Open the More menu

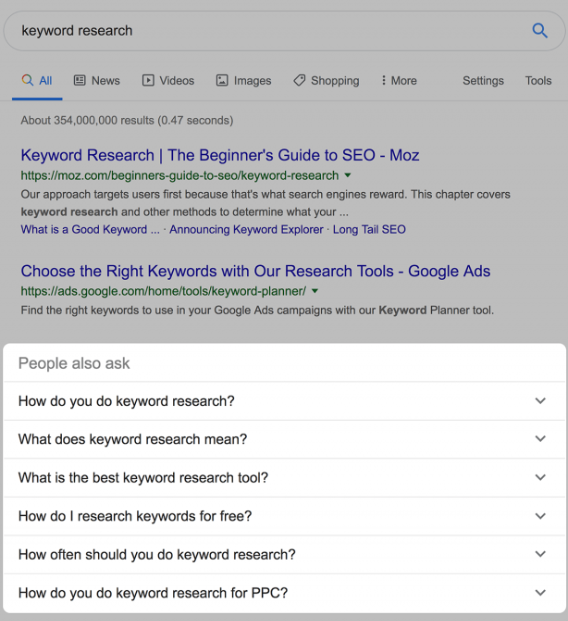coord(399,81)
